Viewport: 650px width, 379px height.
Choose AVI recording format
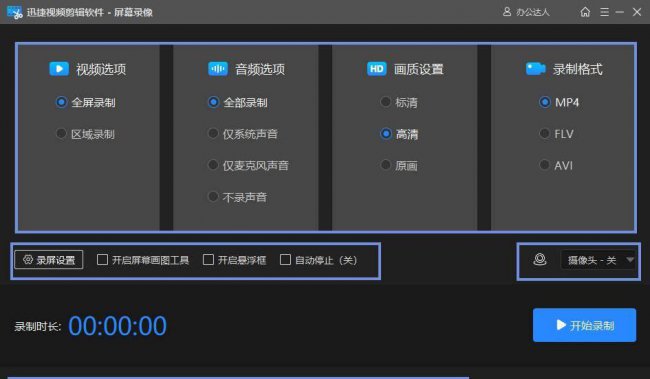click(545, 165)
